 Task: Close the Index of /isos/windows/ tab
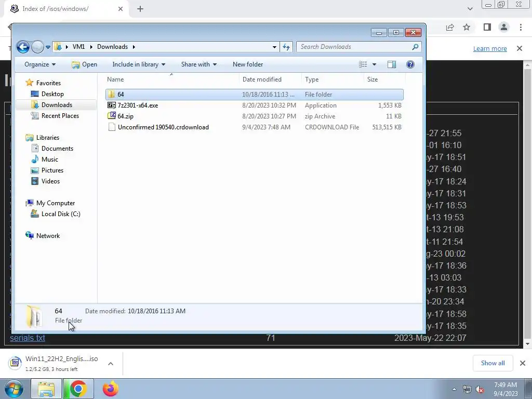coord(121,9)
